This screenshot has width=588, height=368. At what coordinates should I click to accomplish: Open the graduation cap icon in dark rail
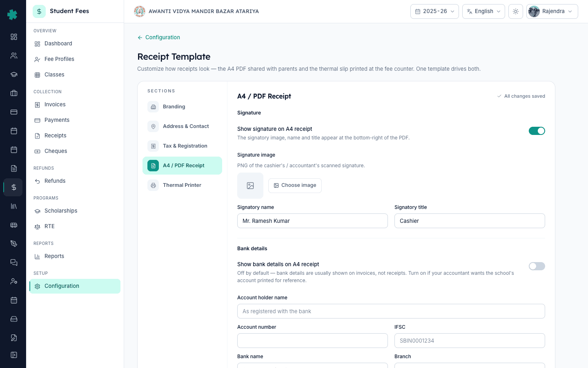tap(13, 74)
